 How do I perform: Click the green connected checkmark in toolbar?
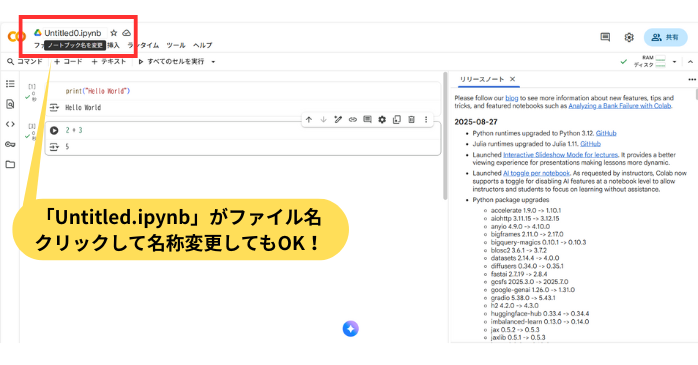coord(624,62)
